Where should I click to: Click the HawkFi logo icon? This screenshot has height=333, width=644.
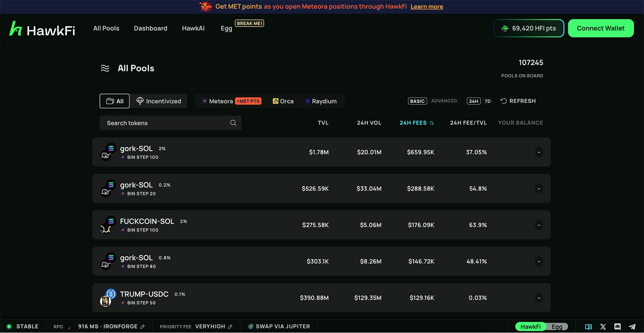tap(16, 29)
